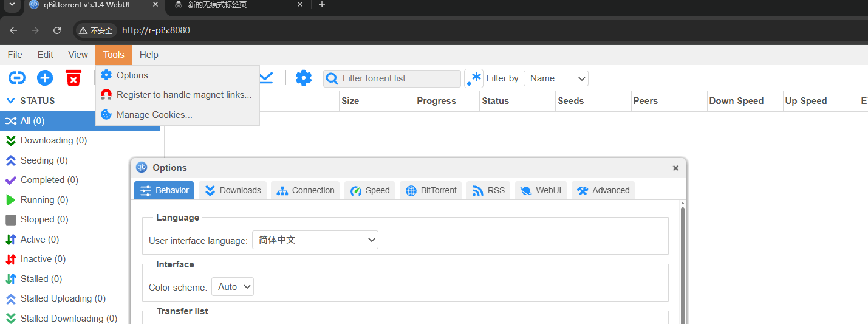Open the Edit menu
This screenshot has height=324, width=868.
click(46, 55)
